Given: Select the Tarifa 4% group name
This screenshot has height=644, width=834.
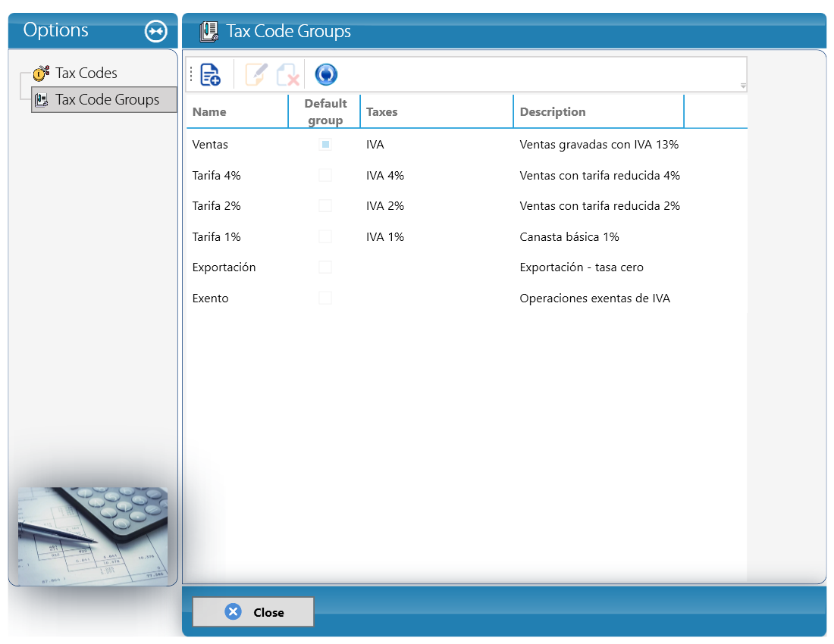Looking at the screenshot, I should (x=217, y=175).
